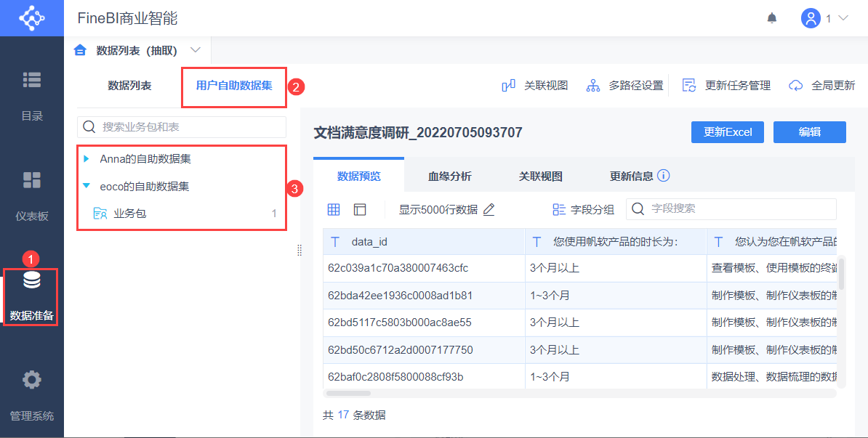Click the data_id column header
The width and height of the screenshot is (868, 438).
click(x=424, y=242)
